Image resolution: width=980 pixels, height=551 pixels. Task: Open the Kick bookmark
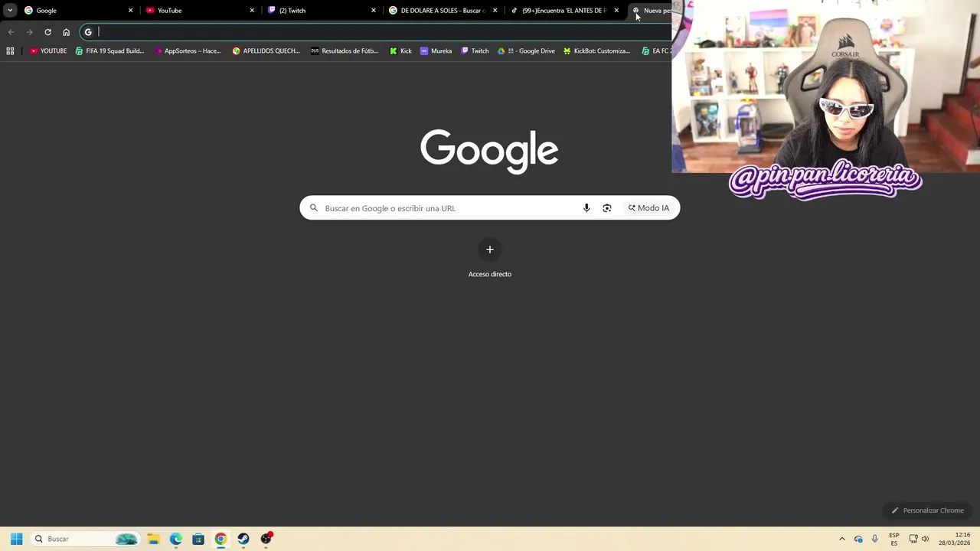click(400, 51)
